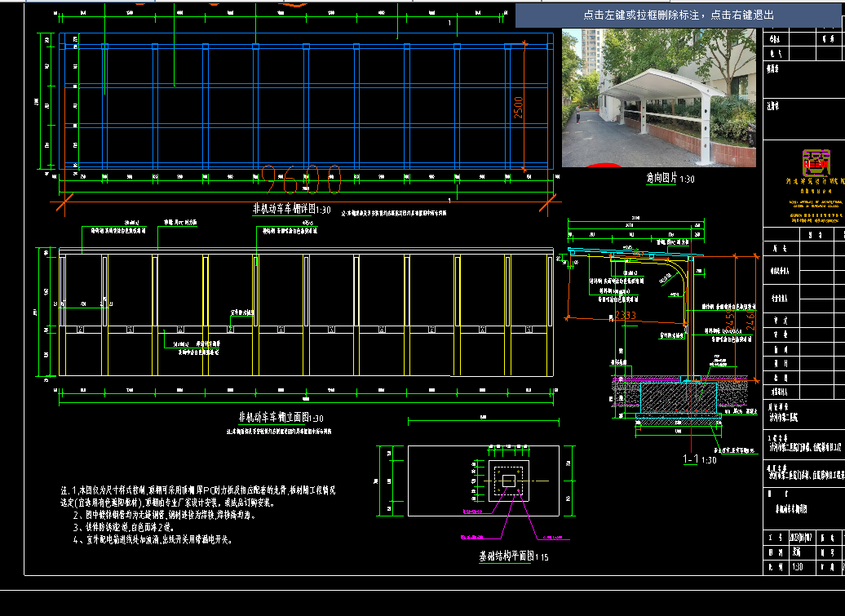The height and width of the screenshot is (616, 845).
Task: Click the square column footing in foundation plan
Action: pyautogui.click(x=509, y=481)
